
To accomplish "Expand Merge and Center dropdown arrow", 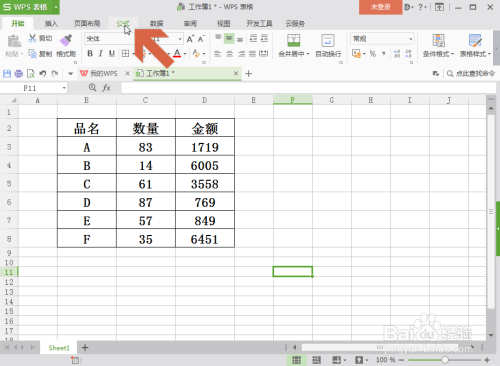I will [x=308, y=54].
